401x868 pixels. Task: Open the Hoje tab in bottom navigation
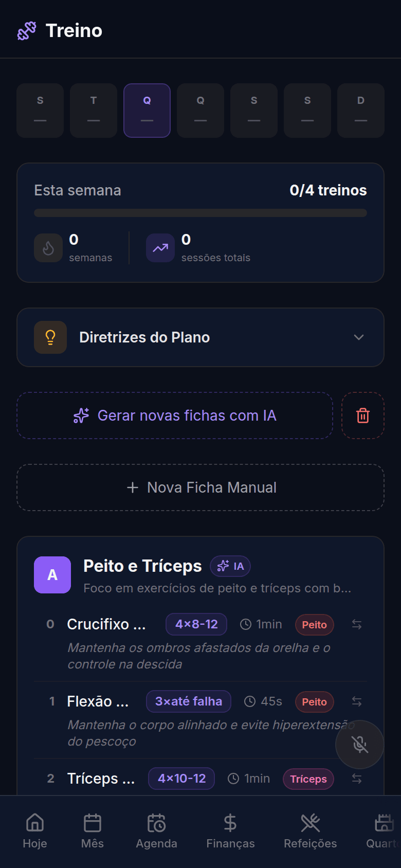point(35,831)
